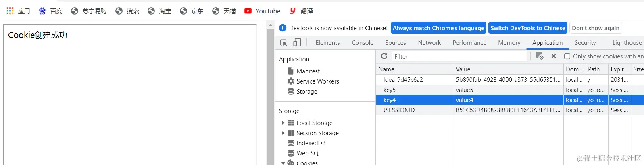Viewport: 644px width, 165px height.
Task: Click the Local Storage table icon
Action: (291, 123)
